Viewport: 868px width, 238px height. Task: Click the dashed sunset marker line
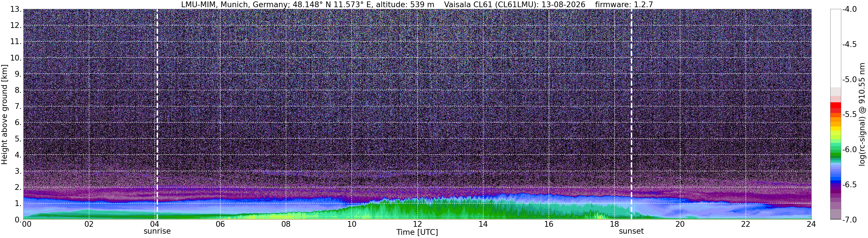pyautogui.click(x=631, y=114)
